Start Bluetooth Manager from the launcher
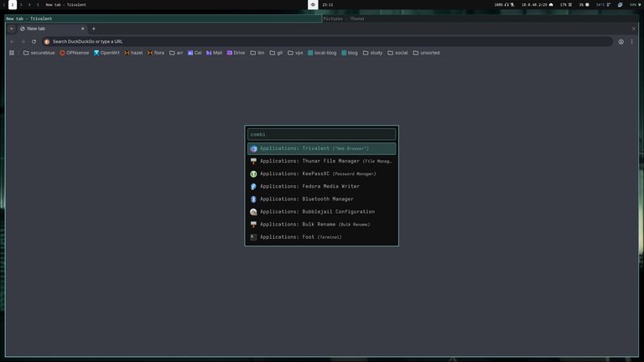The height and width of the screenshot is (362, 644). (322, 199)
